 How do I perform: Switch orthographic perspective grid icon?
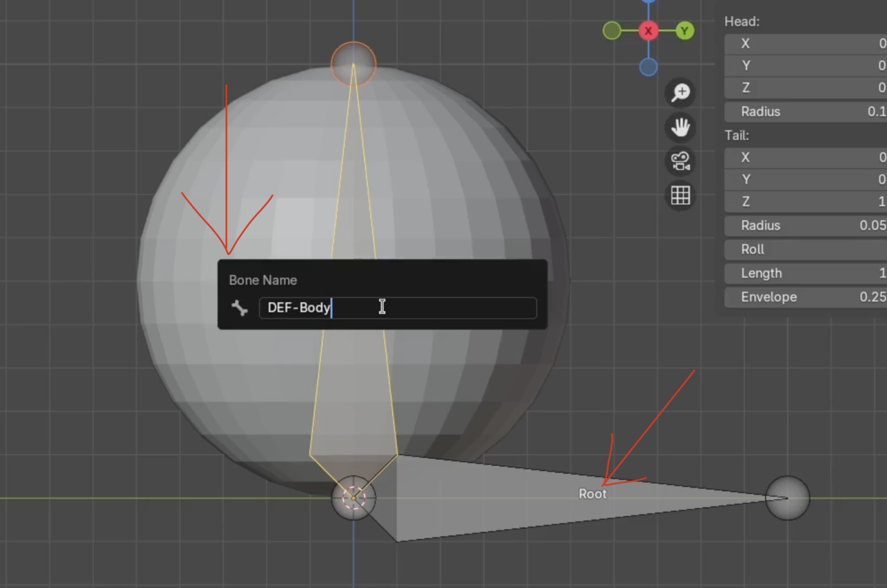[680, 195]
